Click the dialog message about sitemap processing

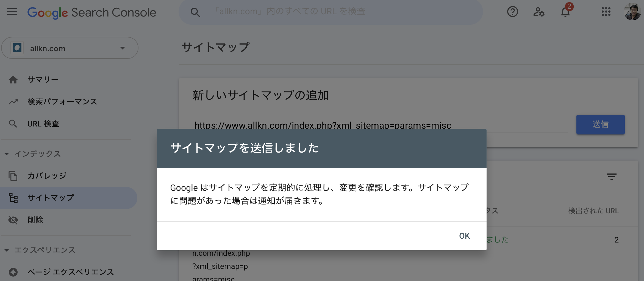point(319,194)
